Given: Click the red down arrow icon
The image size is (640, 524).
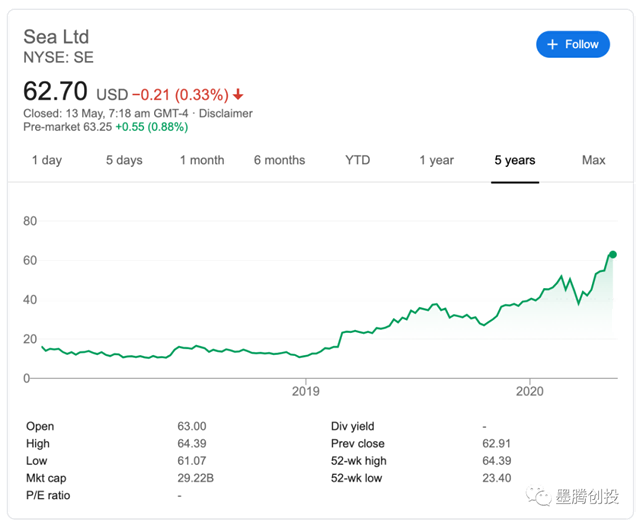Looking at the screenshot, I should click(x=238, y=95).
